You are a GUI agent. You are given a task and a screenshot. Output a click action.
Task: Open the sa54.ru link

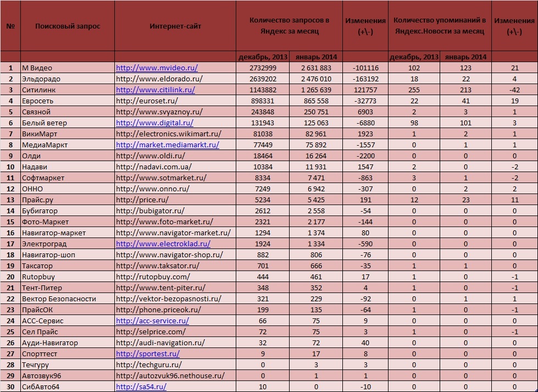pyautogui.click(x=141, y=387)
